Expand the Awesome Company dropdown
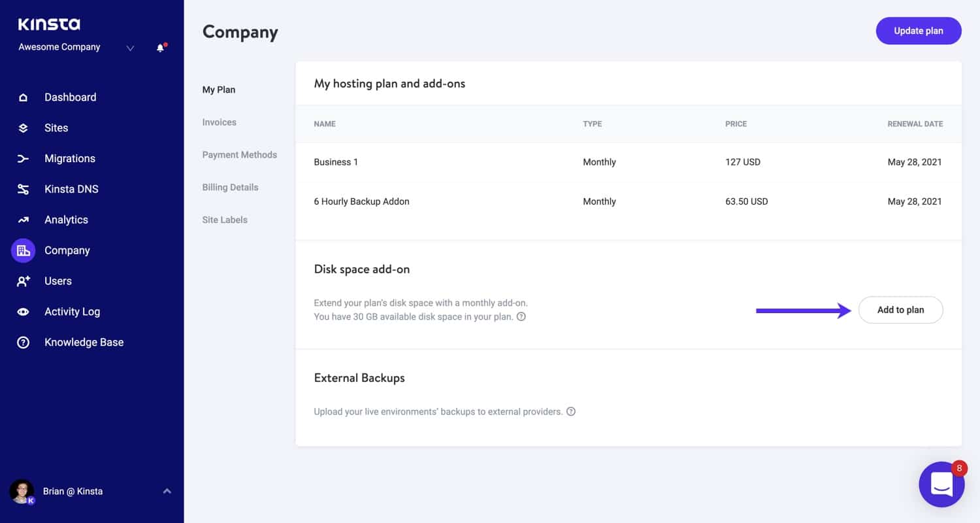 pos(130,48)
